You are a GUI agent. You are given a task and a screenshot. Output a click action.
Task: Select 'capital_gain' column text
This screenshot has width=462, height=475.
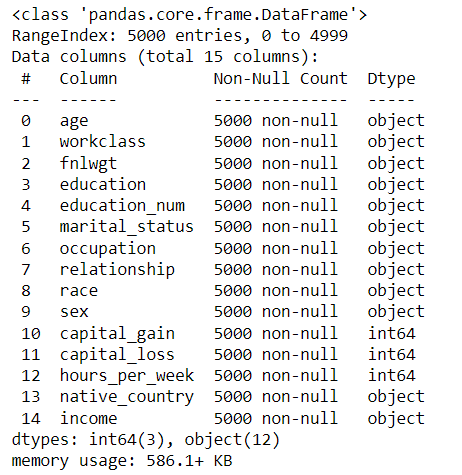[x=117, y=334]
